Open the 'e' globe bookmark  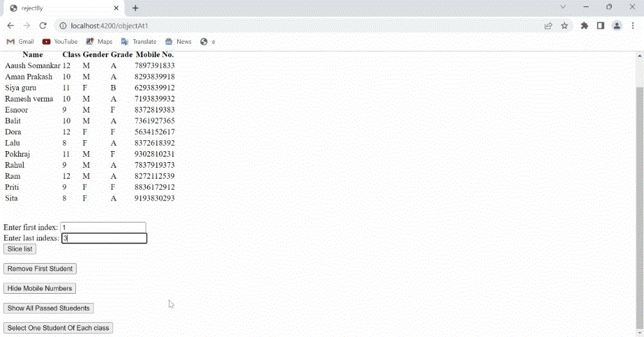[x=208, y=41]
